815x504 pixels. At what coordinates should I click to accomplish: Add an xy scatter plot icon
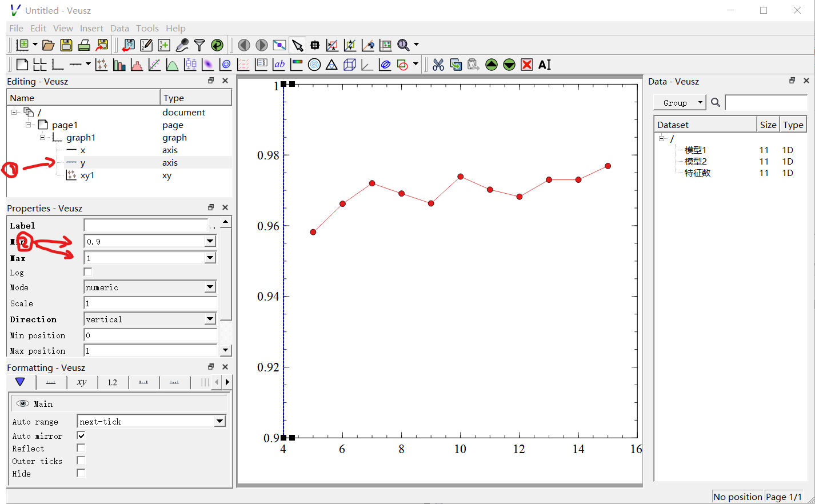[102, 65]
